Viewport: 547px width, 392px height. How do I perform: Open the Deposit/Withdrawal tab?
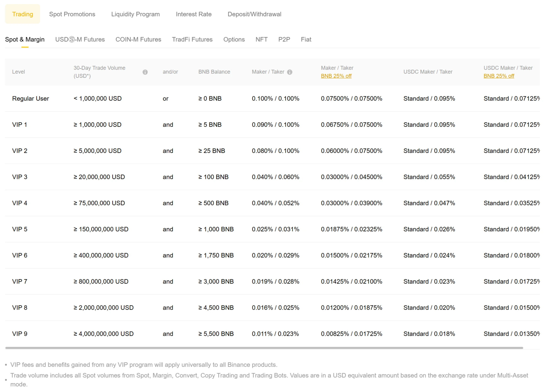(x=254, y=14)
